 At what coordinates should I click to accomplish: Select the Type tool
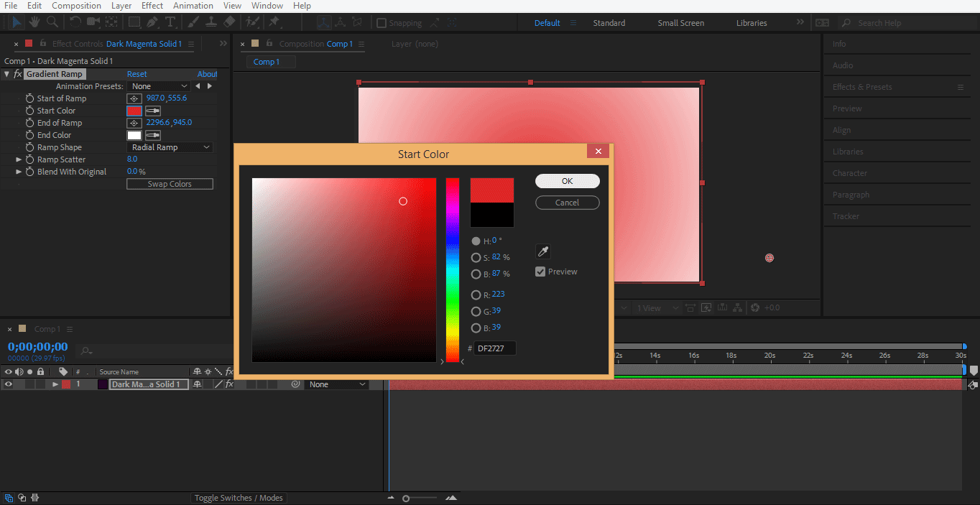coord(170,22)
